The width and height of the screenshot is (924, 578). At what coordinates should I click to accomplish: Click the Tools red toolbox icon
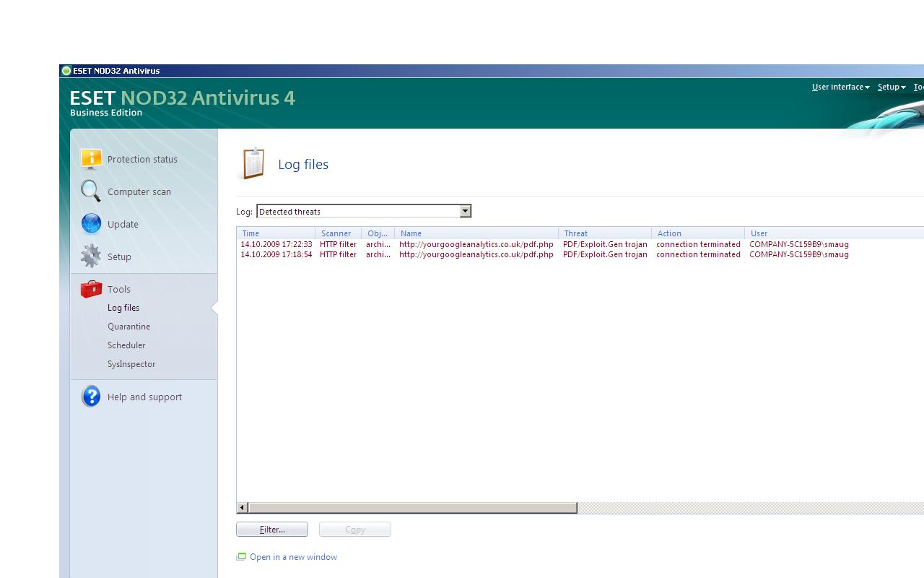click(x=91, y=289)
